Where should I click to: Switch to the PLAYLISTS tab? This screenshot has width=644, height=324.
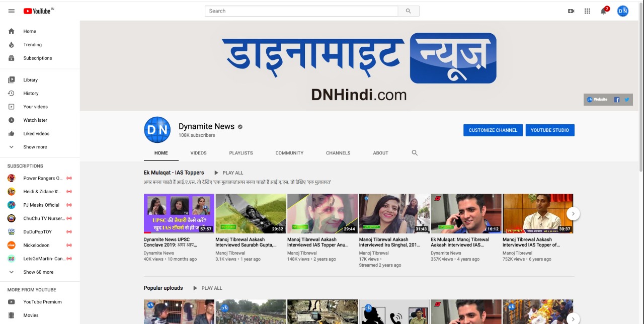pos(241,153)
